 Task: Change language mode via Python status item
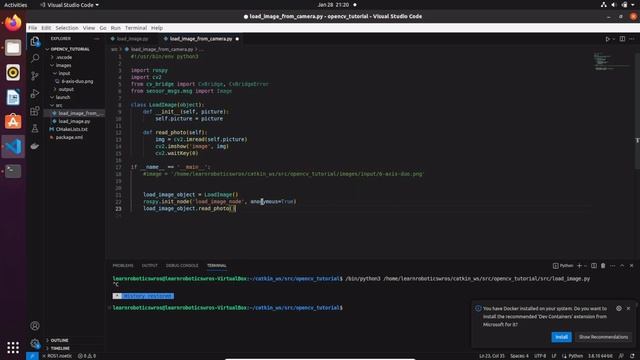click(576, 356)
